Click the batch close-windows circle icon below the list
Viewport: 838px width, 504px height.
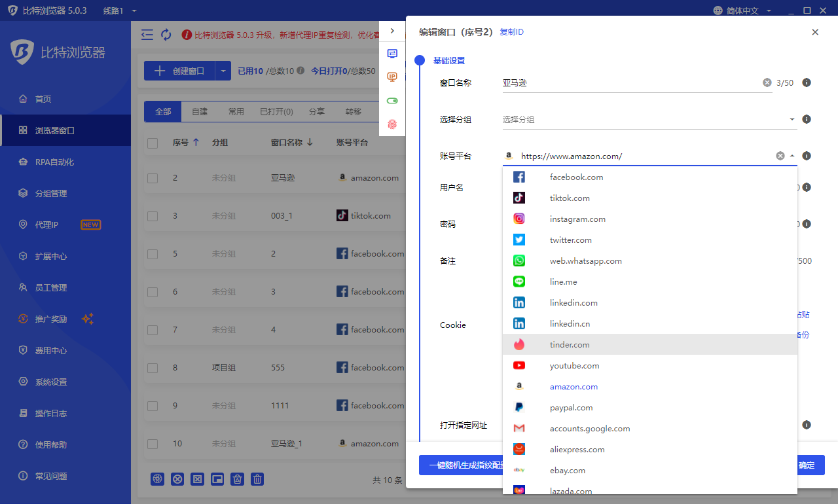tap(177, 479)
